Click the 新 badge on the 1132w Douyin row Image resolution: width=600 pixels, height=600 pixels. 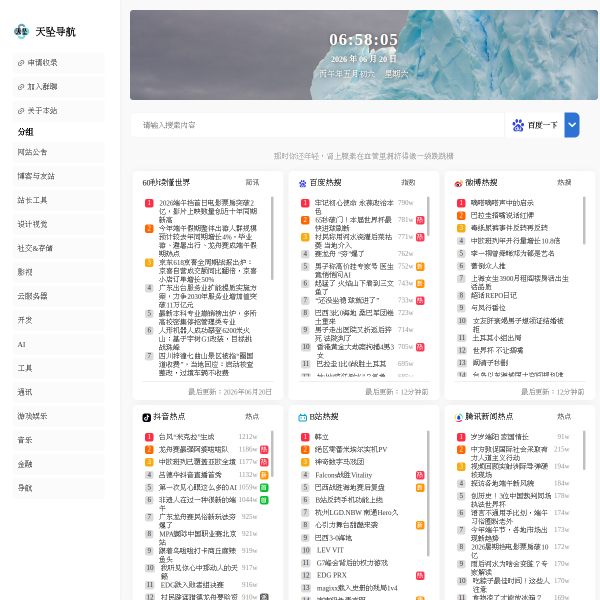click(264, 475)
